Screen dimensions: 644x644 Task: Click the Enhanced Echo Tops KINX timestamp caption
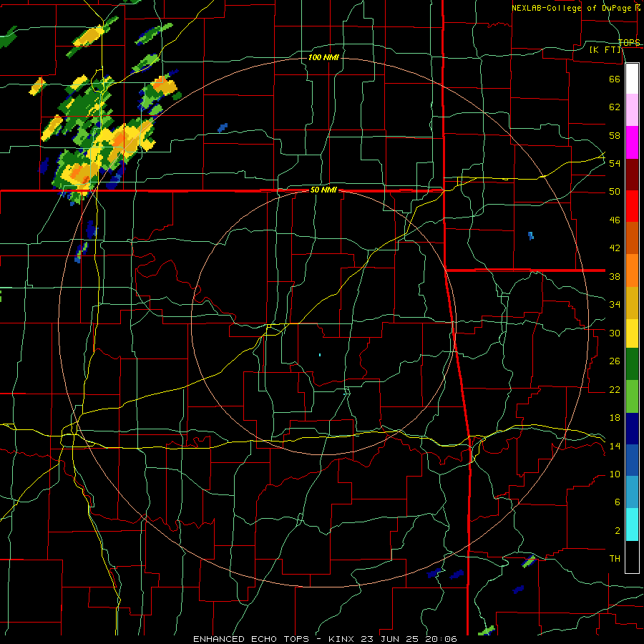click(x=325, y=639)
